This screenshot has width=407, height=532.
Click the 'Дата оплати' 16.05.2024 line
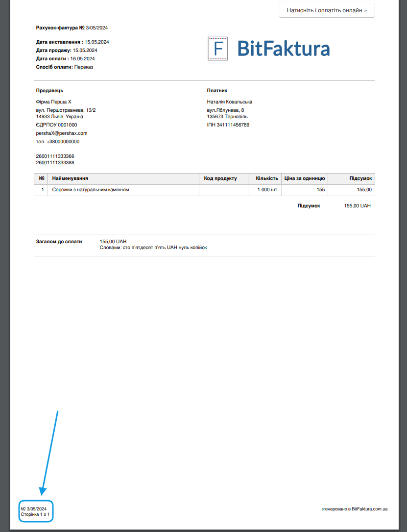point(66,59)
